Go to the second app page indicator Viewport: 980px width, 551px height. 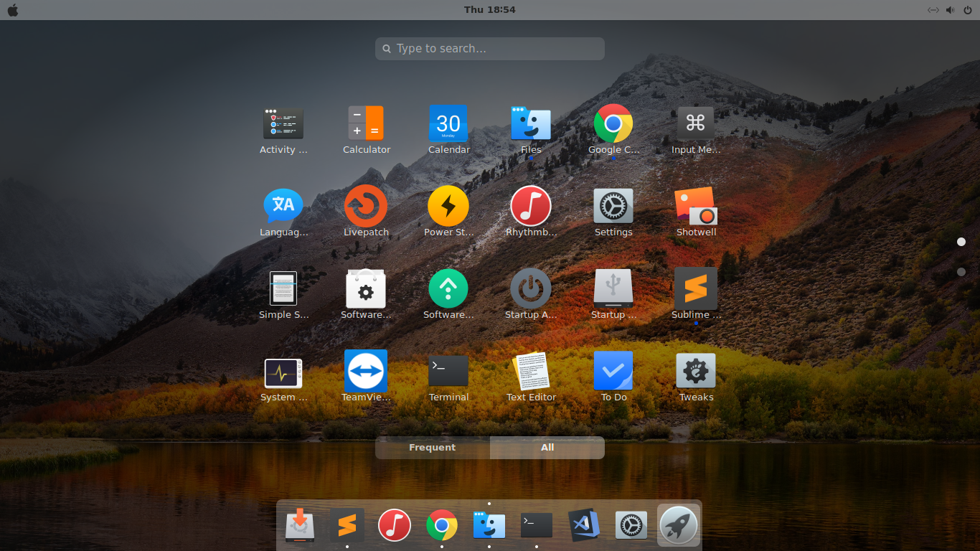[x=961, y=272]
